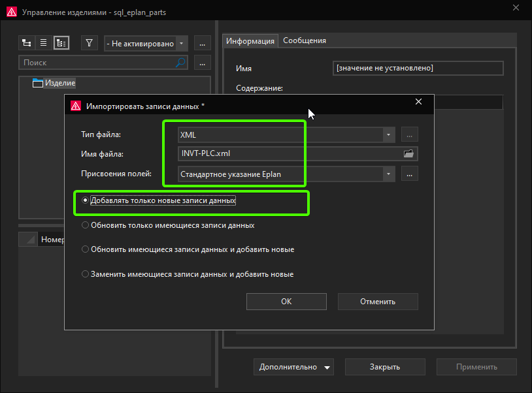Select 'Добавлять только новые записи данных'
Screen dimensions: 532x393
pos(85,200)
